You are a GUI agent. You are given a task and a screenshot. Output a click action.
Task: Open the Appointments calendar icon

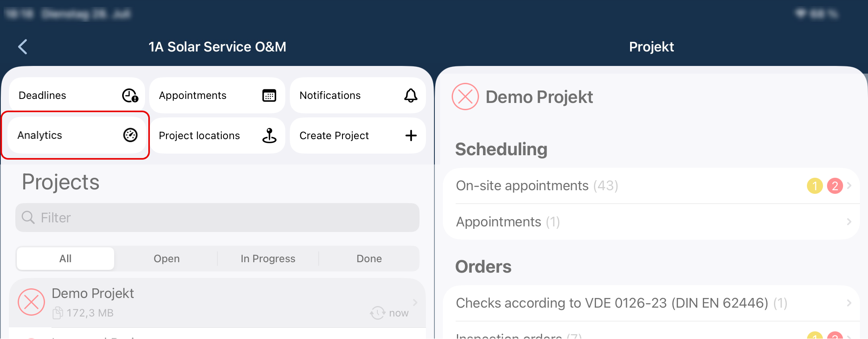(x=269, y=96)
